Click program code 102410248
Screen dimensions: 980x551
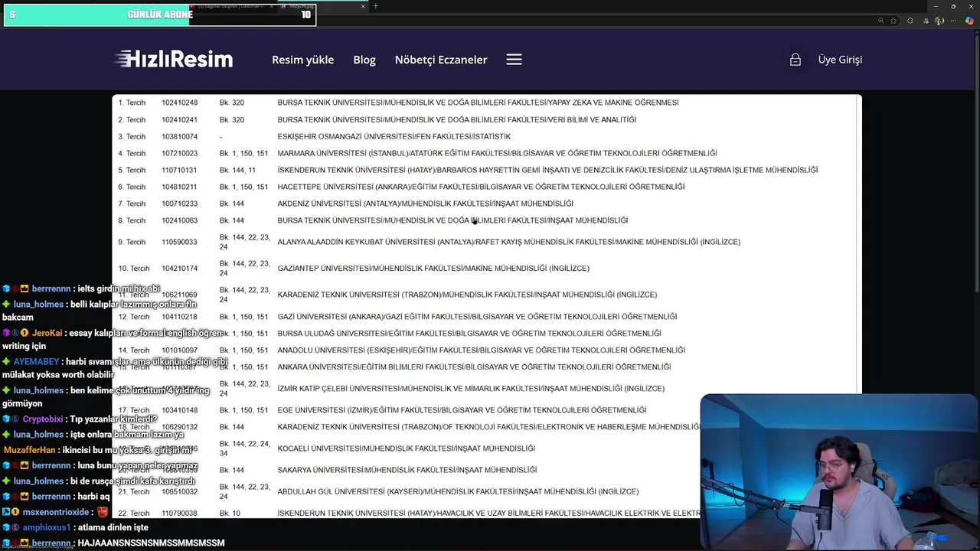(x=179, y=103)
